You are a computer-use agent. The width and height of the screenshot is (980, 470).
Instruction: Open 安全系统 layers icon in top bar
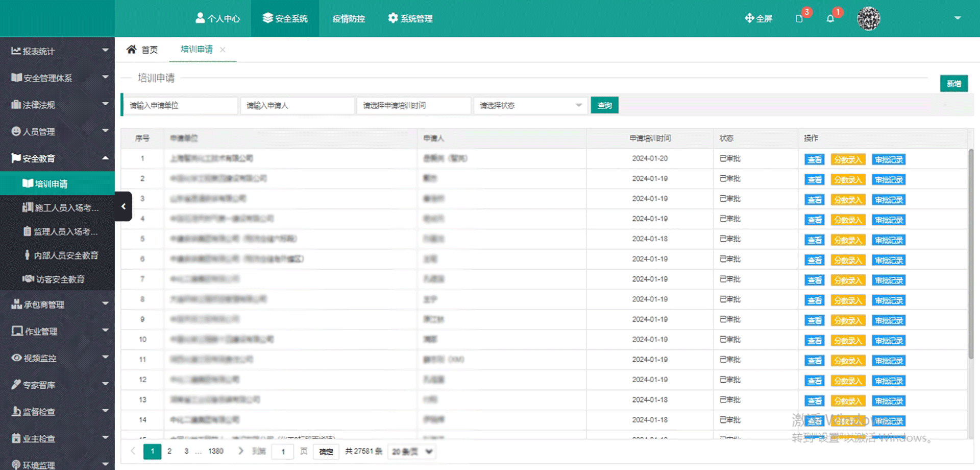[267, 18]
